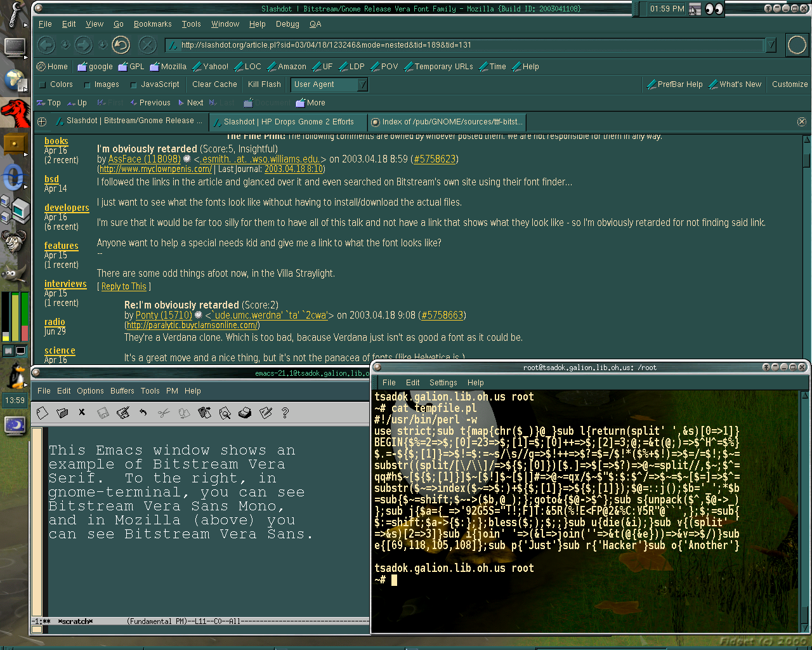Stop page loading in Mozilla
Screen dimensions: 812x650
coord(147,44)
